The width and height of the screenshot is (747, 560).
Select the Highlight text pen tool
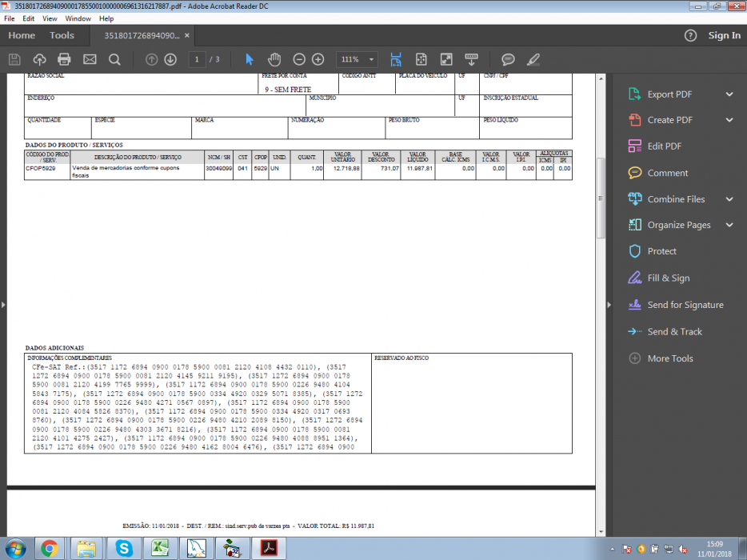533,59
